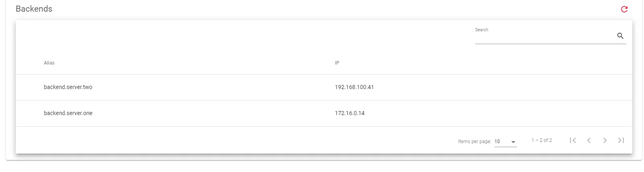Sort by the IP column header
This screenshot has height=172, width=644.
(x=337, y=63)
